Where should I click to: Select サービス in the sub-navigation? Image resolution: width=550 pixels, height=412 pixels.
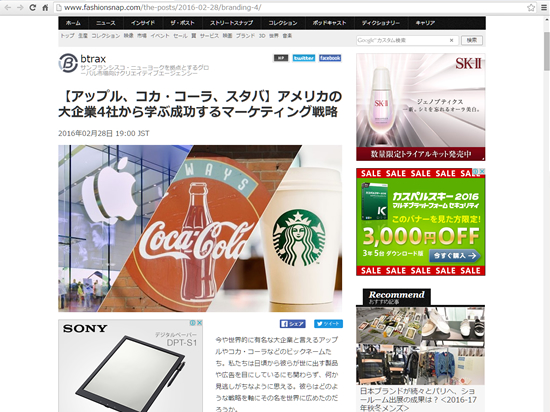coord(209,36)
